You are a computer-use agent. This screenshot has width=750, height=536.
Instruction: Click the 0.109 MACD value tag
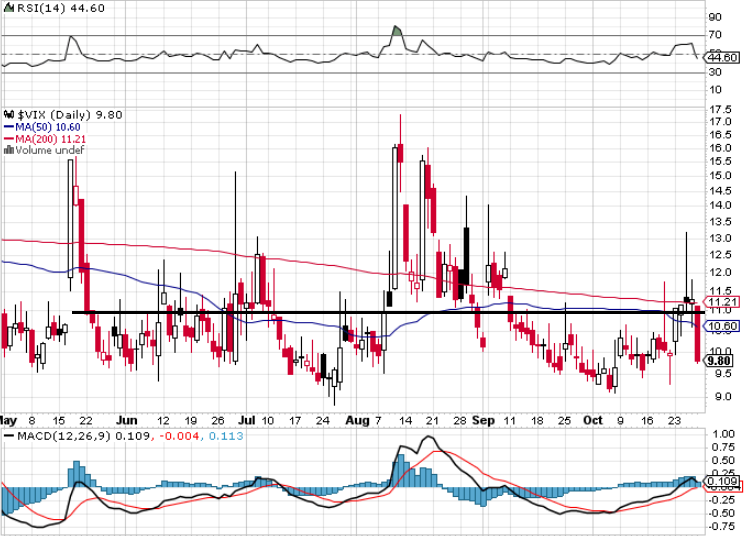coord(723,481)
